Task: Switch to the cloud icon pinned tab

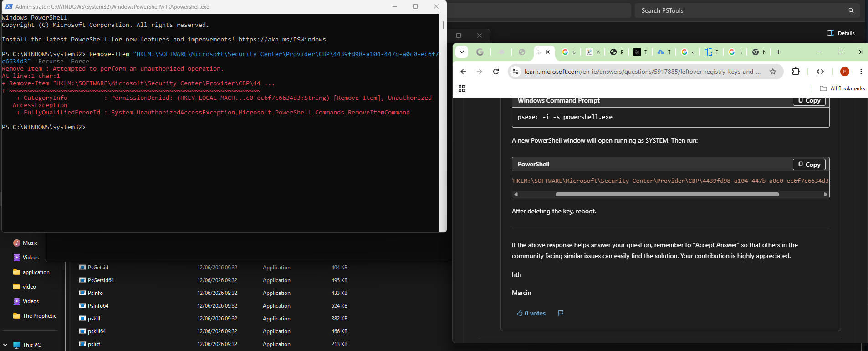Action: [502, 52]
